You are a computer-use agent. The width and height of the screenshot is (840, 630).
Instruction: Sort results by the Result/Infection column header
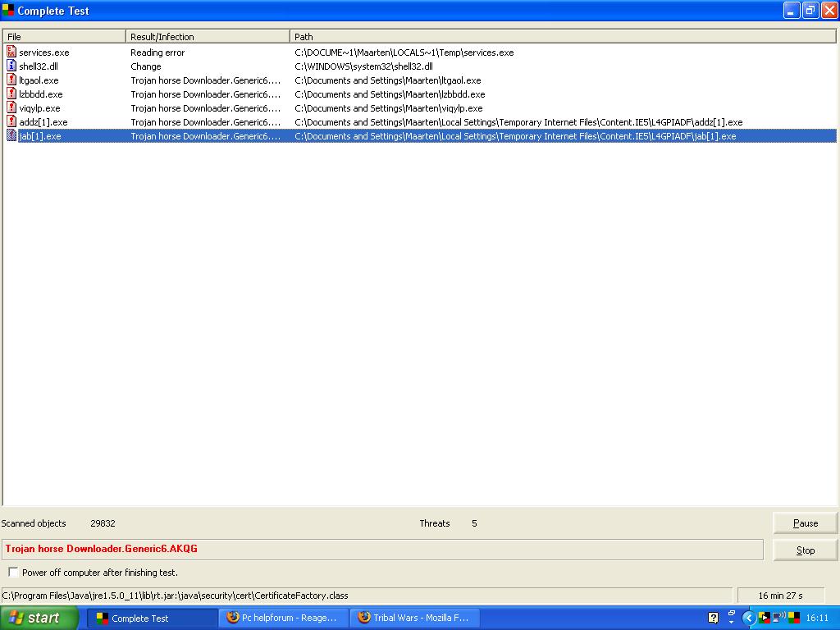[x=208, y=36]
